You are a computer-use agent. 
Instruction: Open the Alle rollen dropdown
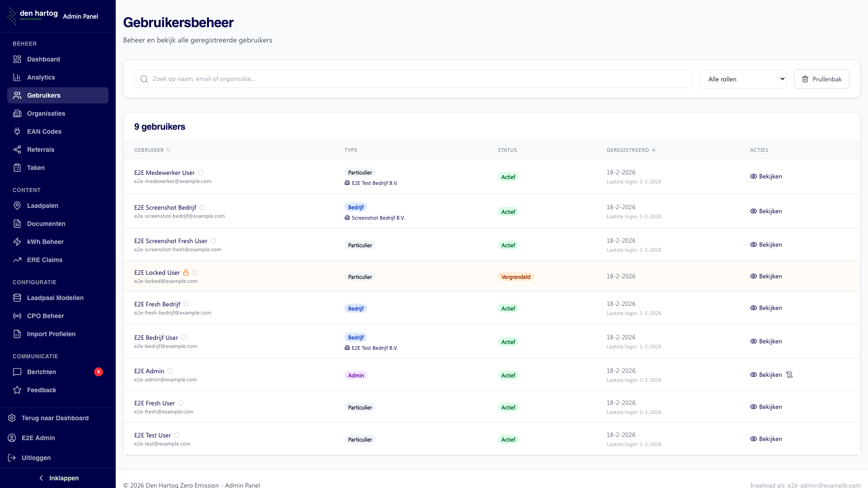coord(743,79)
